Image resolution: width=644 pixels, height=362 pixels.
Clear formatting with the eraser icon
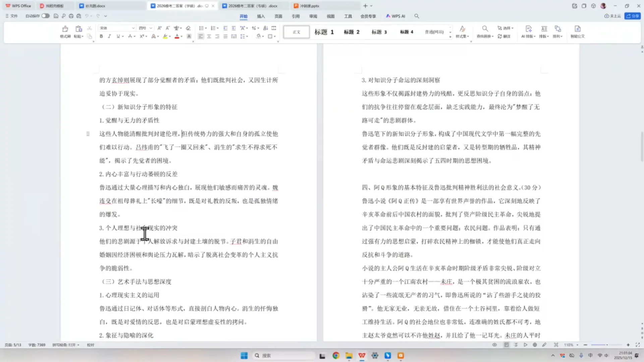click(x=188, y=28)
